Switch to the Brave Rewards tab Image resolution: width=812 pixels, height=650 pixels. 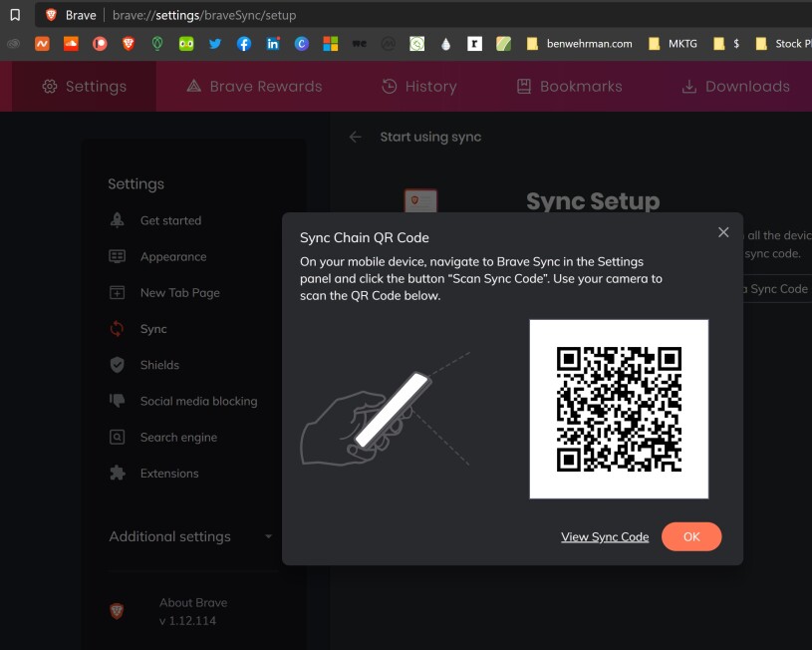[254, 86]
